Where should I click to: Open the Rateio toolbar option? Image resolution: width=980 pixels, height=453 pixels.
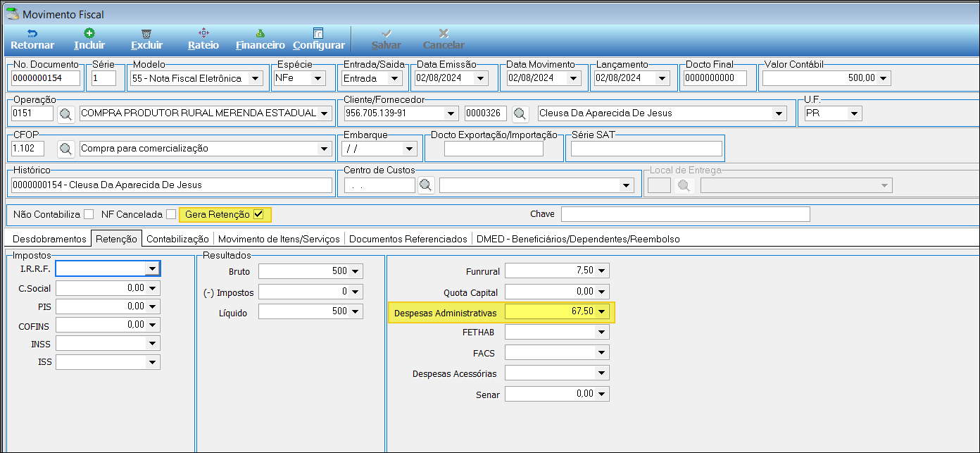click(203, 39)
